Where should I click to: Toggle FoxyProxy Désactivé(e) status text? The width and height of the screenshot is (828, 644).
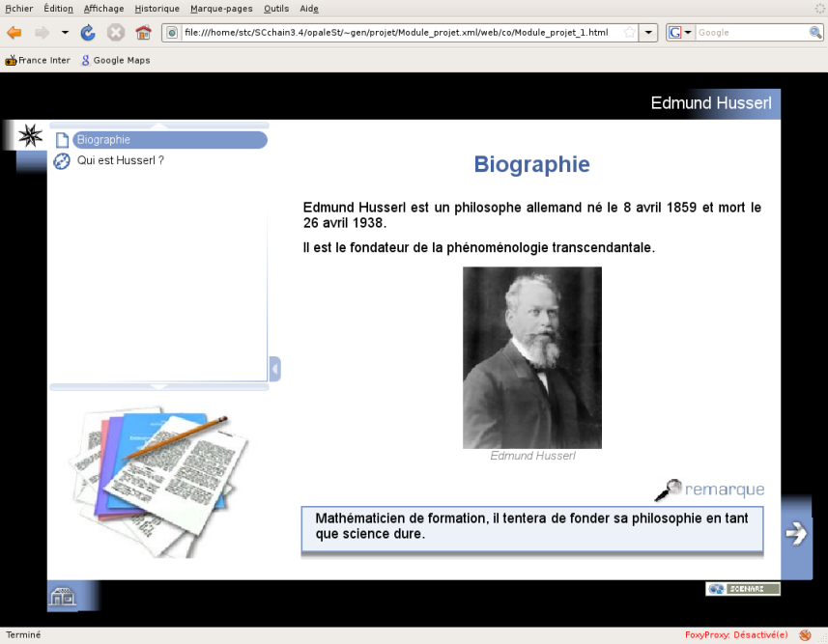point(736,635)
